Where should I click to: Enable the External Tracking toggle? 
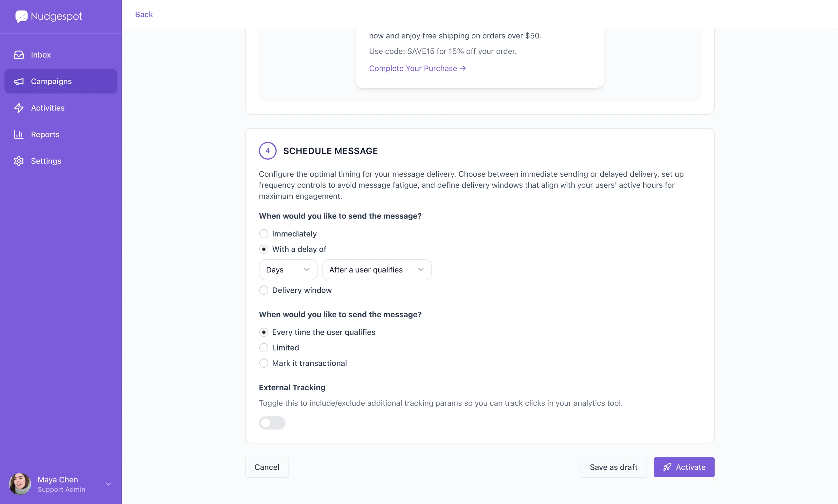pyautogui.click(x=272, y=423)
